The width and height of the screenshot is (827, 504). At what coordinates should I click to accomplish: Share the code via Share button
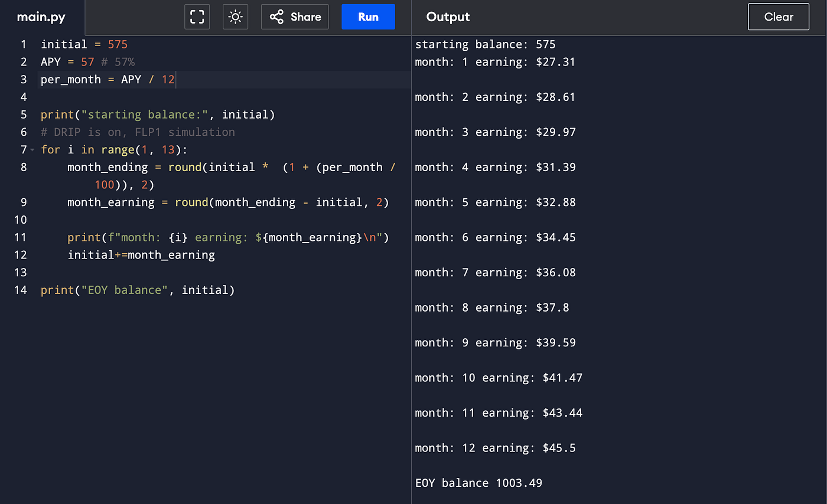pos(295,17)
